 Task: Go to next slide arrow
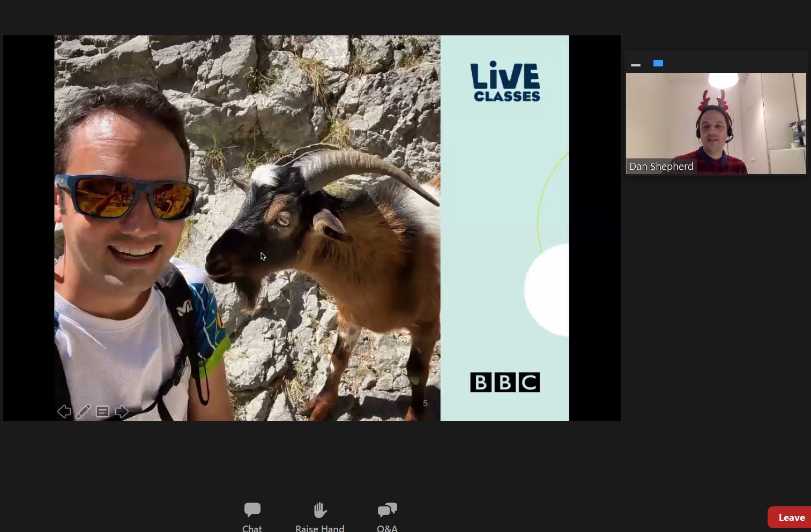[122, 411]
